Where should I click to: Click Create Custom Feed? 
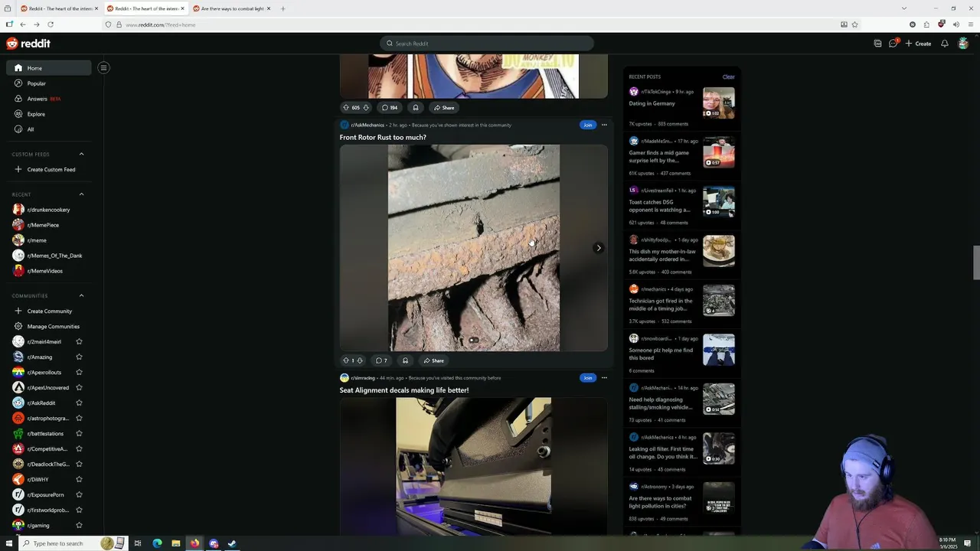(48, 169)
